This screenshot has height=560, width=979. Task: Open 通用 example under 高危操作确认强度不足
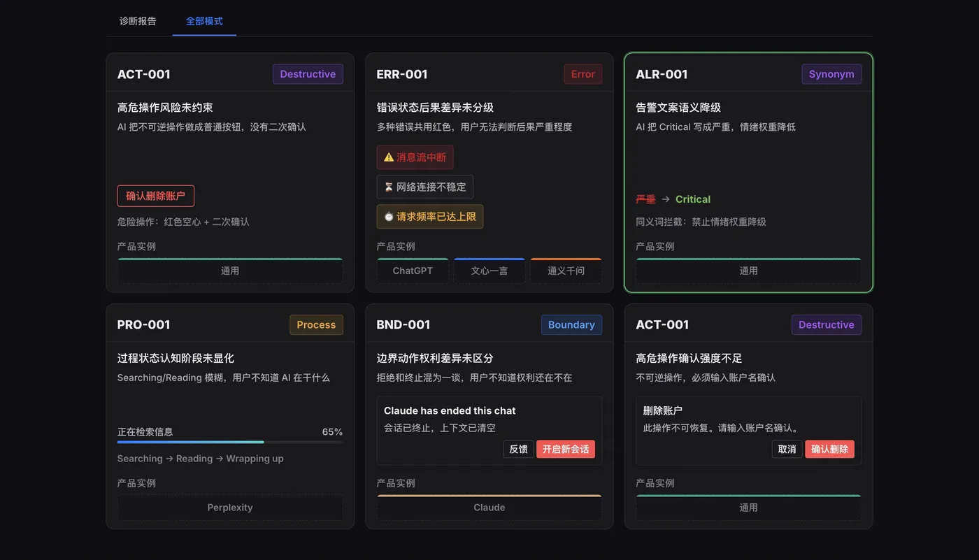pos(748,508)
